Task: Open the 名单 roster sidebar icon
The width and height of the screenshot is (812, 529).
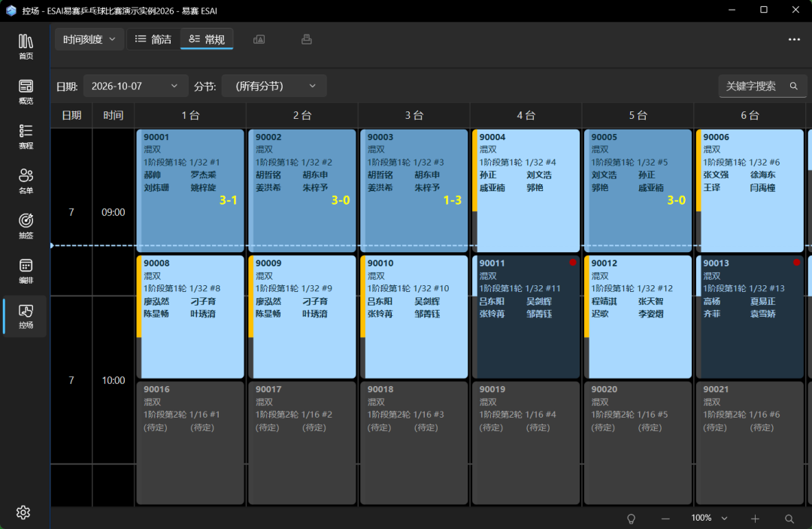Action: point(26,181)
